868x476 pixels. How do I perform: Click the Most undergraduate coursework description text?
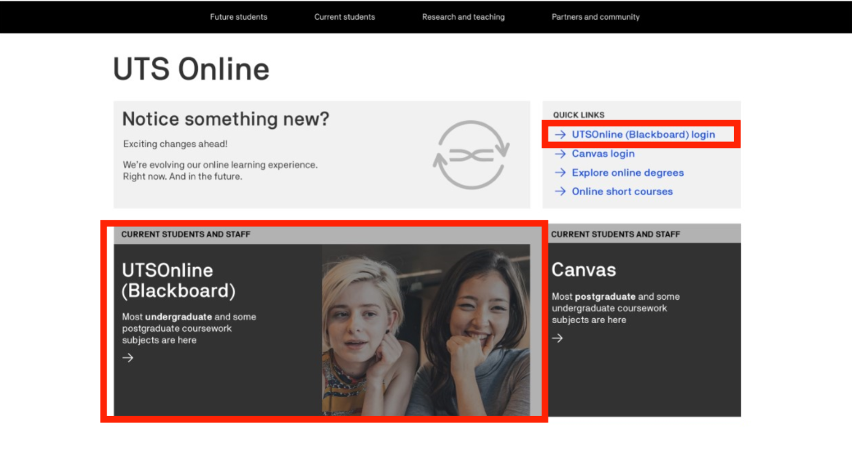tap(189, 328)
